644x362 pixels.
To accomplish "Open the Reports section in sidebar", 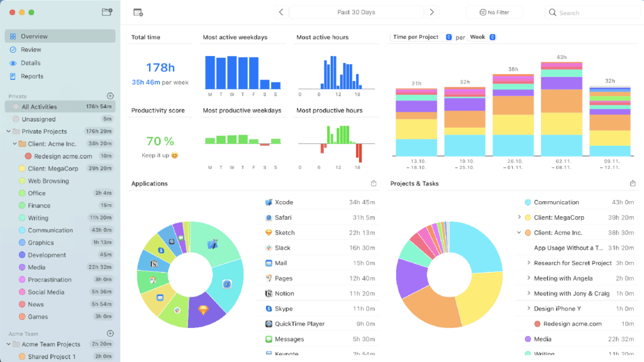I will click(x=31, y=76).
